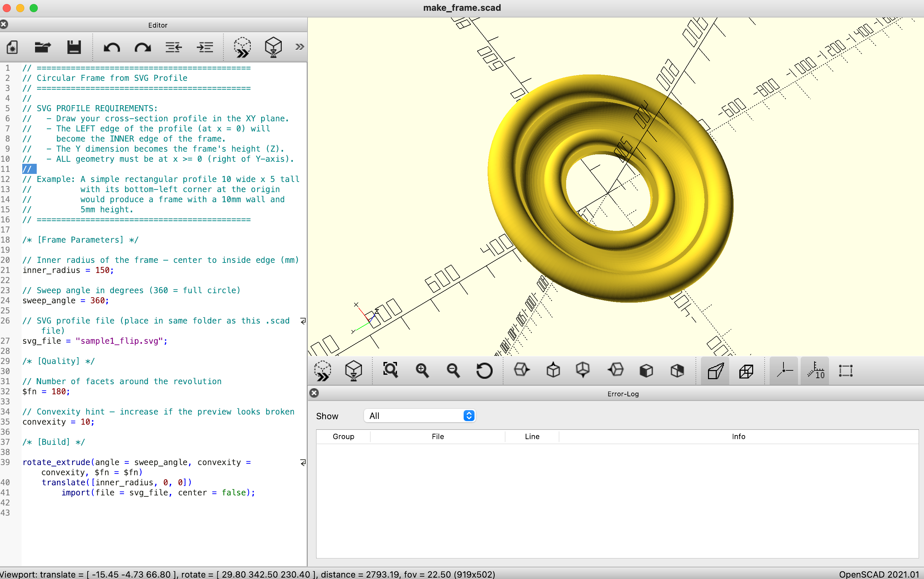The height and width of the screenshot is (579, 924).
Task: Zoom out in the 3D viewport toolbar
Action: 453,370
